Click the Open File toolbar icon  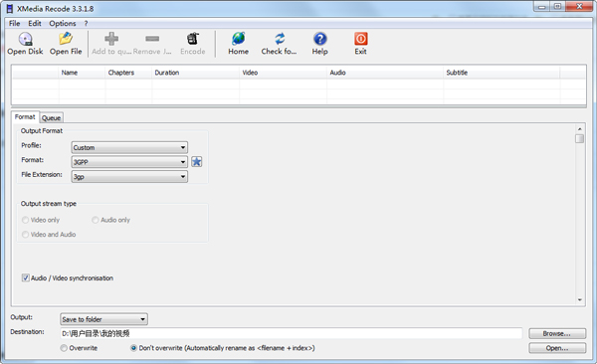[66, 39]
